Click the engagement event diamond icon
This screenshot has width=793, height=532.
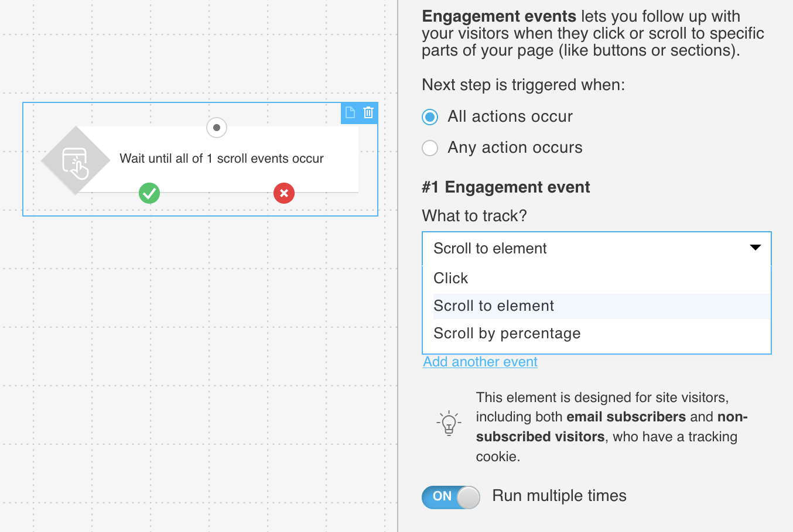coord(76,161)
